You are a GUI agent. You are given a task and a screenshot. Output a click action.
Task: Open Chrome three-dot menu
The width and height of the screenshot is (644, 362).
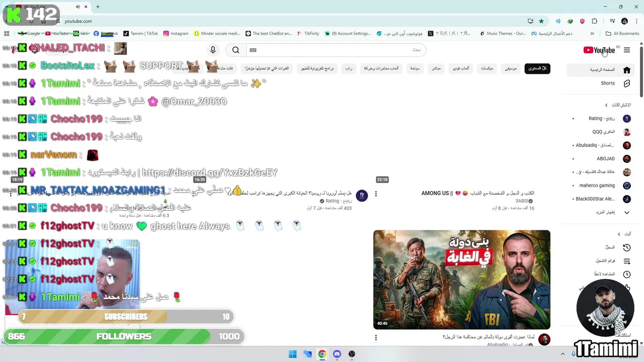[635, 21]
